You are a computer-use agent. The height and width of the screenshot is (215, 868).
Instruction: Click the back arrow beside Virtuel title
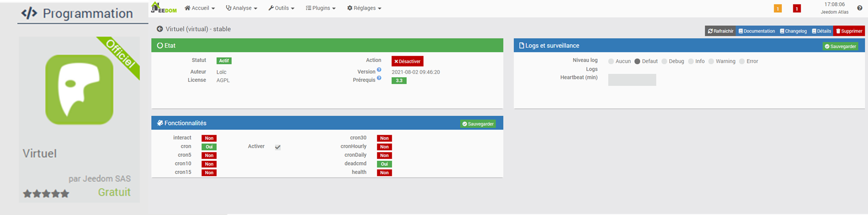[160, 29]
